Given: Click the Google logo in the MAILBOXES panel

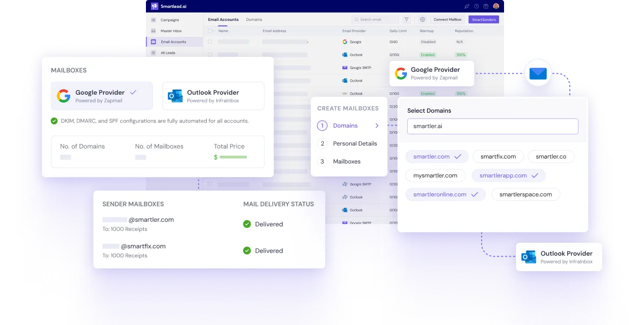Looking at the screenshot, I should click(x=63, y=96).
